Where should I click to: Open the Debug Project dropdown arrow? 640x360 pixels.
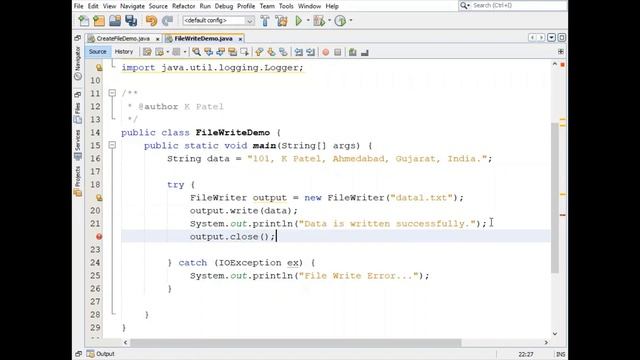[x=329, y=20]
